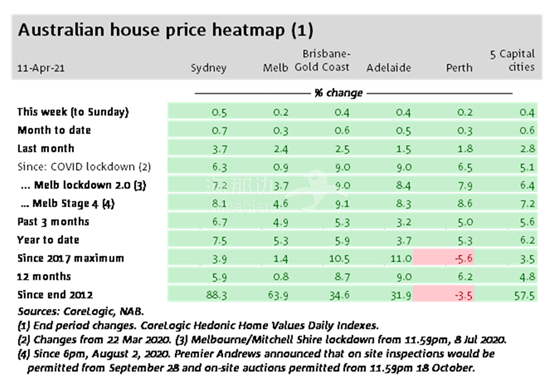
Task: Click the Melb Stage 4 (4) label
Action: 67,204
